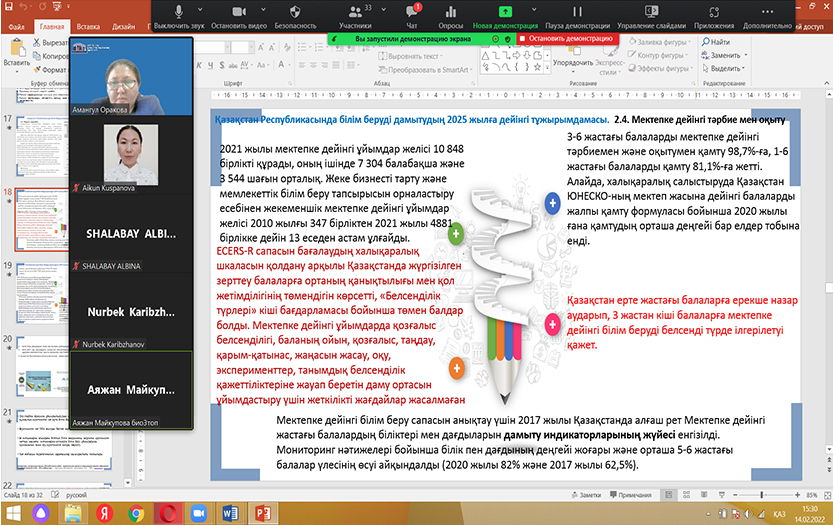
Task: Open Zoom Chat with unread badge
Action: pos(412,15)
